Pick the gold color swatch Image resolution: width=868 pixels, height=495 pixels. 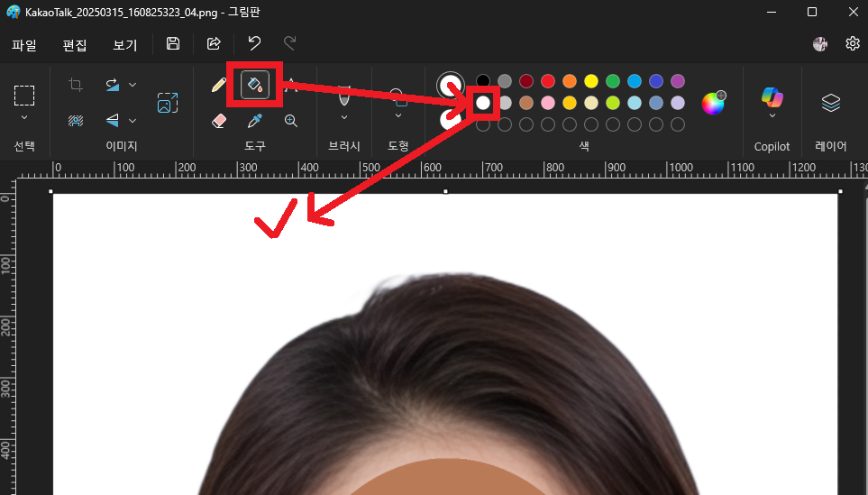[x=570, y=103]
